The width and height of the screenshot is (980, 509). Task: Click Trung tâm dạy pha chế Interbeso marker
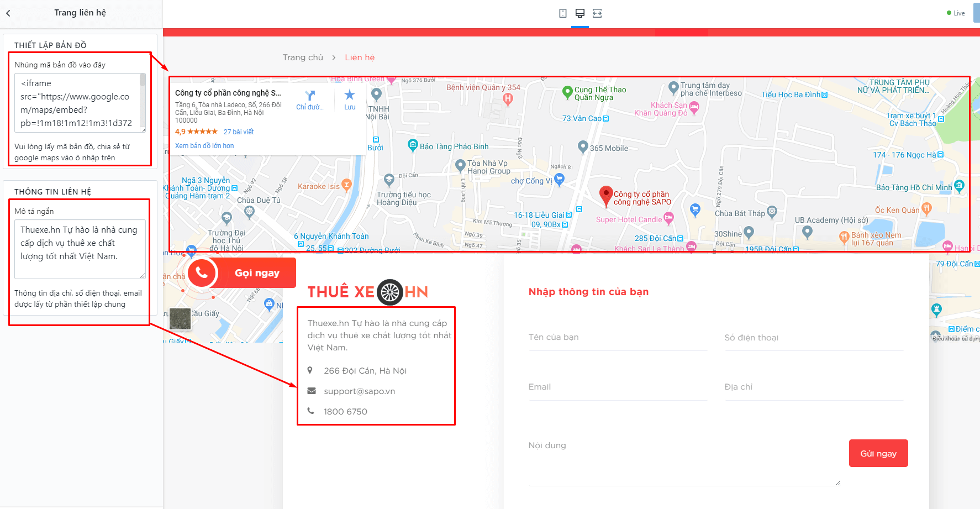pyautogui.click(x=673, y=87)
